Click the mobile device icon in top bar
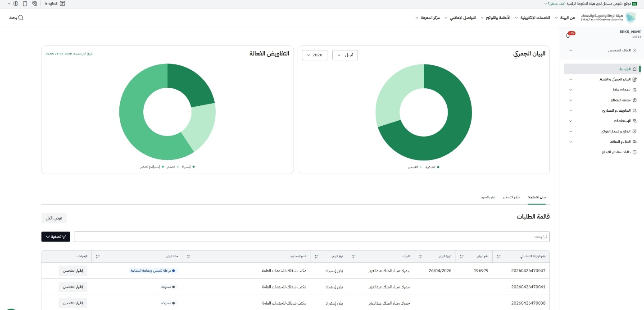 (24, 3)
